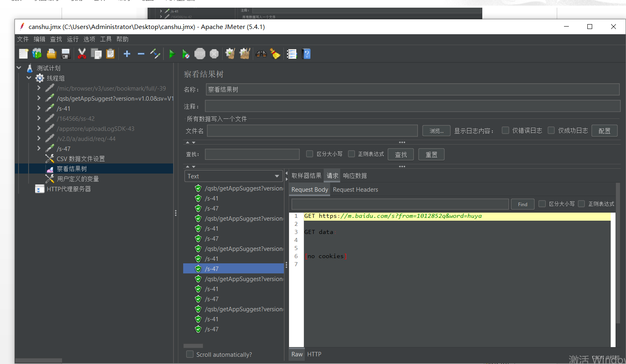Clear results with the single broom gear icon
This screenshot has height=364, width=626.
pos(230,54)
